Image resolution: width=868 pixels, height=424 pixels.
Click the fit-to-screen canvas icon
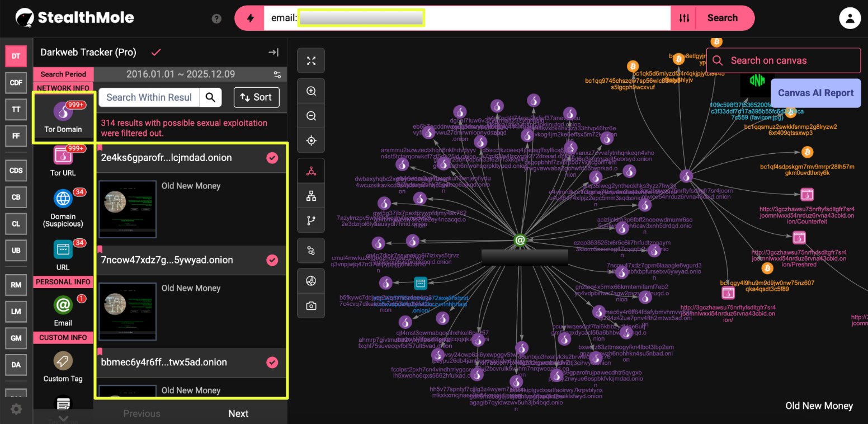pos(311,61)
